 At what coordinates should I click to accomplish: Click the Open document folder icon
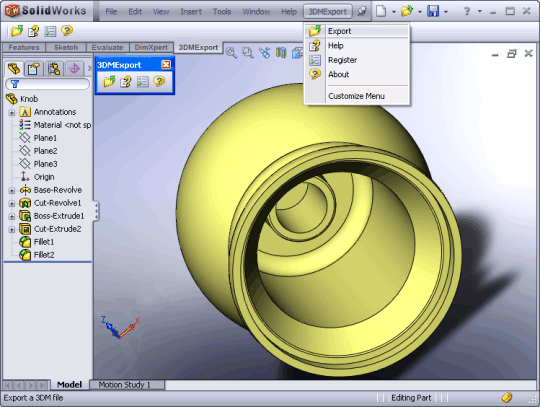[x=407, y=11]
